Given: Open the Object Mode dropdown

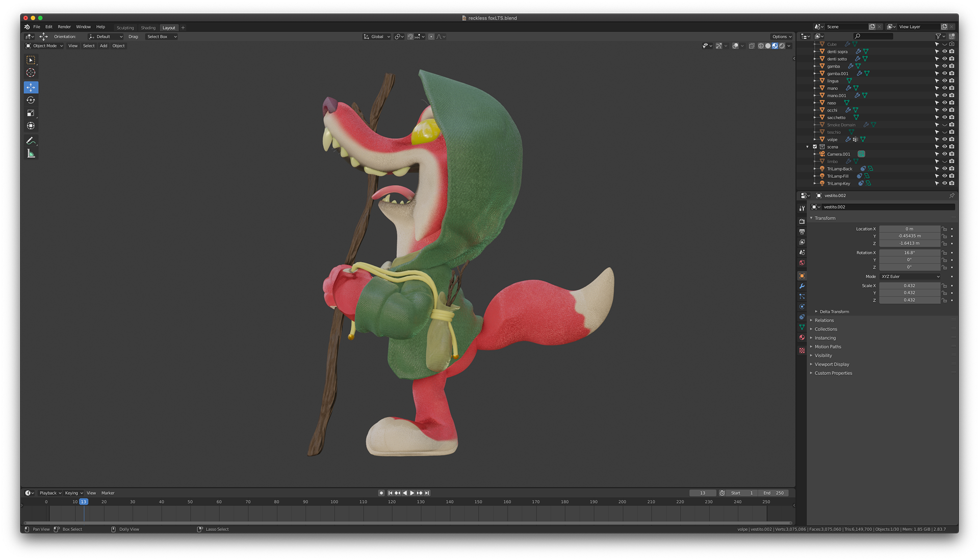Looking at the screenshot, I should click(45, 46).
